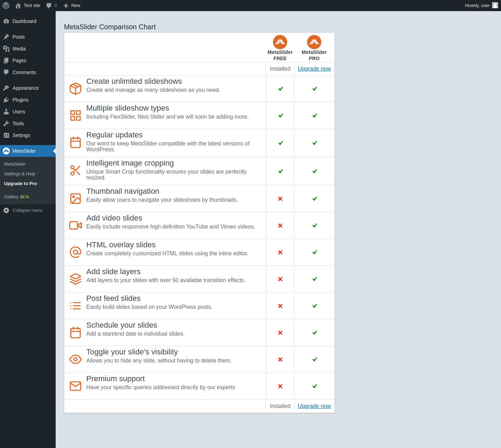Screen dimensions: 501x448
Task: Click the grid icon for slideshow types
Action: pyautogui.click(x=75, y=115)
